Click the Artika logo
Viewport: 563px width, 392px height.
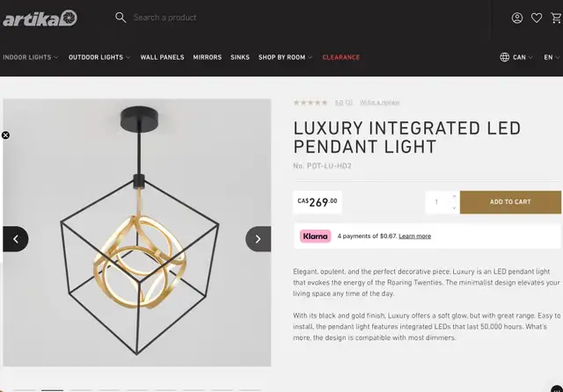[40, 18]
